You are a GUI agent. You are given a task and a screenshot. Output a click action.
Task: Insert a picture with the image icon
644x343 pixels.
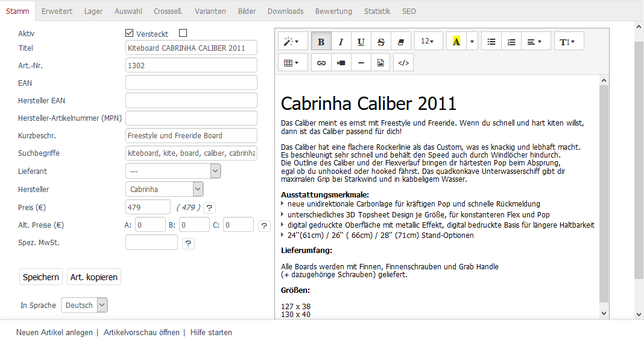point(380,63)
